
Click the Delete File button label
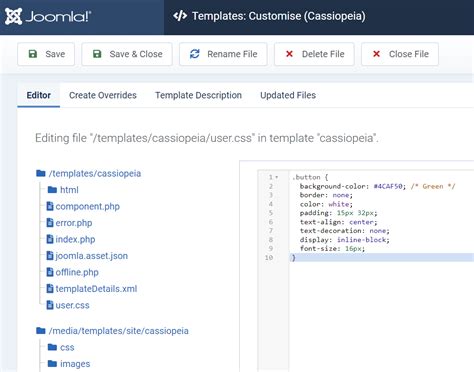(x=323, y=54)
